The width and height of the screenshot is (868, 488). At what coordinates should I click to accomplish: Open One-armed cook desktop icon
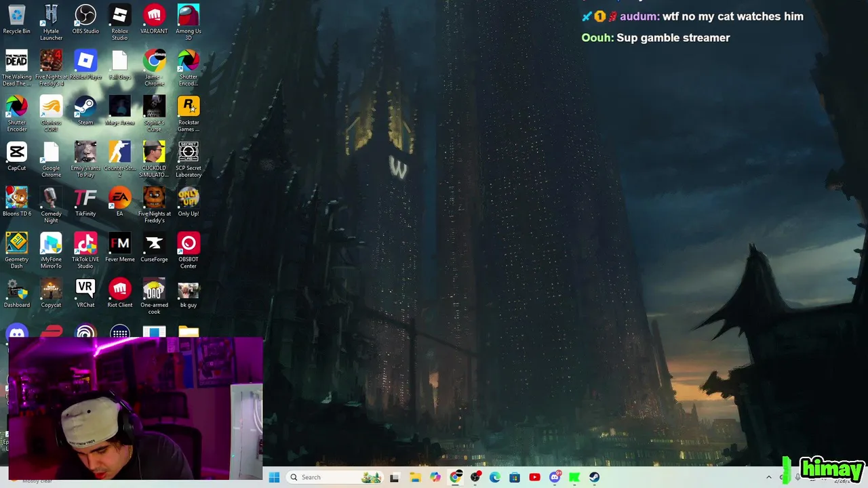pyautogui.click(x=154, y=295)
